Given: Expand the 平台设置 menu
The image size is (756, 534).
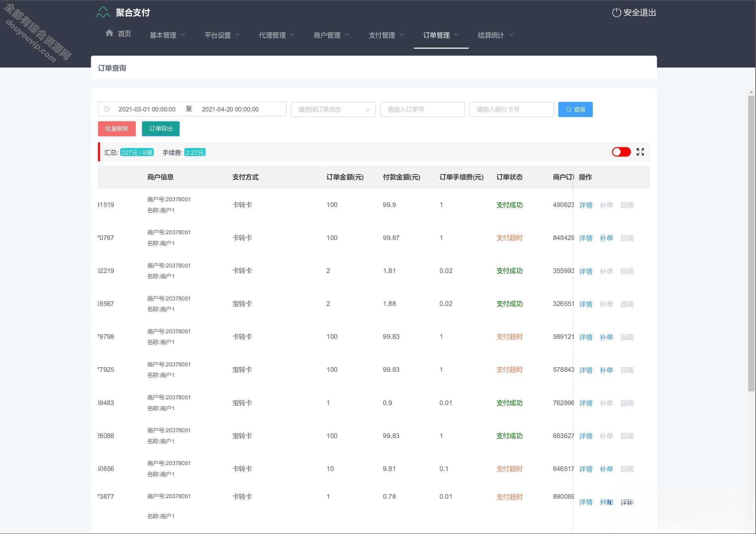Looking at the screenshot, I should (222, 35).
